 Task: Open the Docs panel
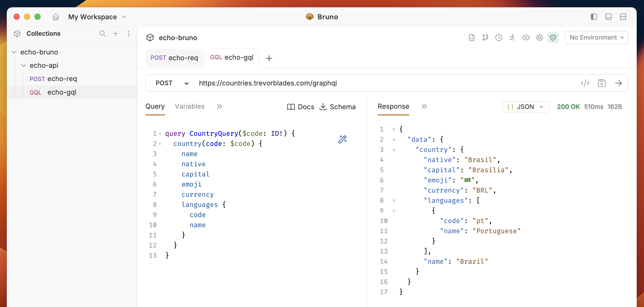[300, 107]
